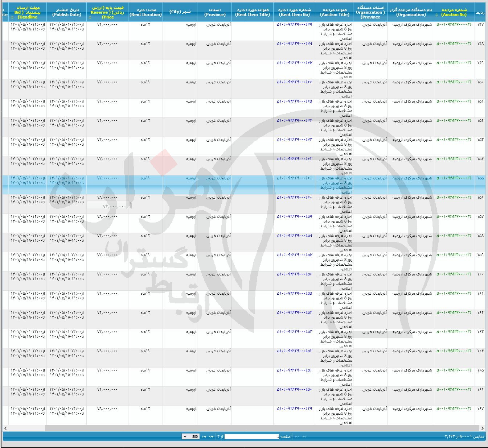This screenshot has width=488, height=448.
Task: Click horizontal scrollbar left arrow
Action: pos(5,428)
